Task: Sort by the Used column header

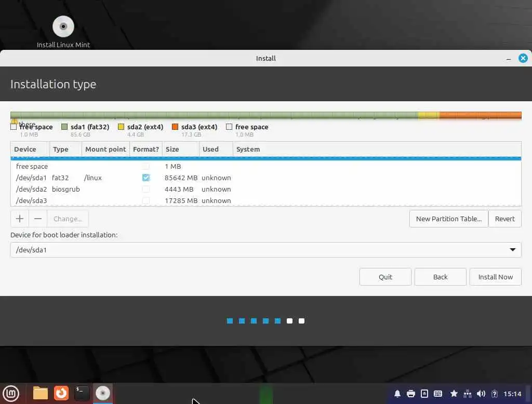Action: [x=216, y=149]
